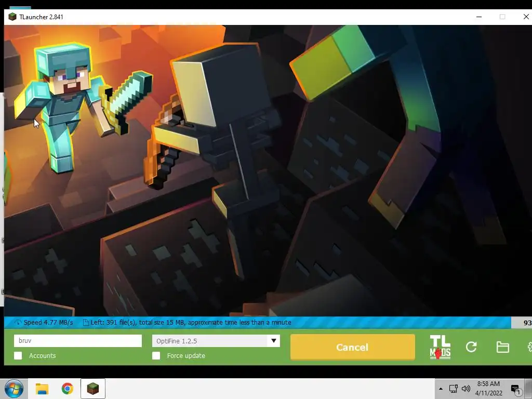Click the Force update label text
Screen dimensions: 532x399
pyautogui.click(x=186, y=355)
